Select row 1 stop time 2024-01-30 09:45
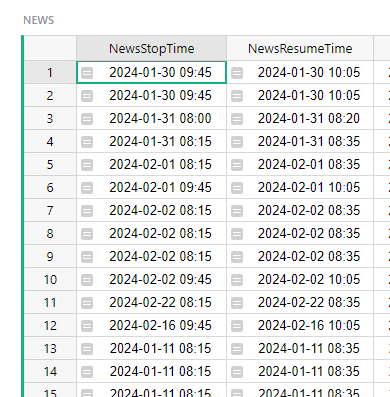The width and height of the screenshot is (390, 397). click(151, 72)
